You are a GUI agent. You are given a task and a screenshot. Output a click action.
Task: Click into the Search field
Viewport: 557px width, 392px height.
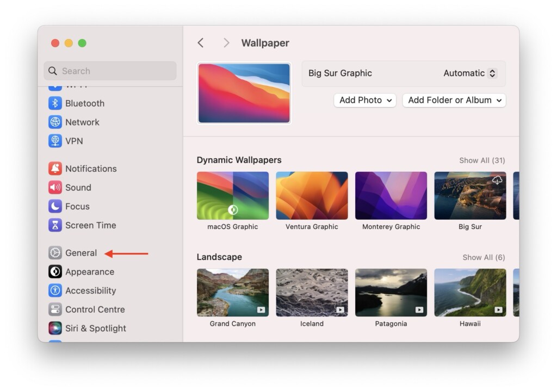(110, 71)
